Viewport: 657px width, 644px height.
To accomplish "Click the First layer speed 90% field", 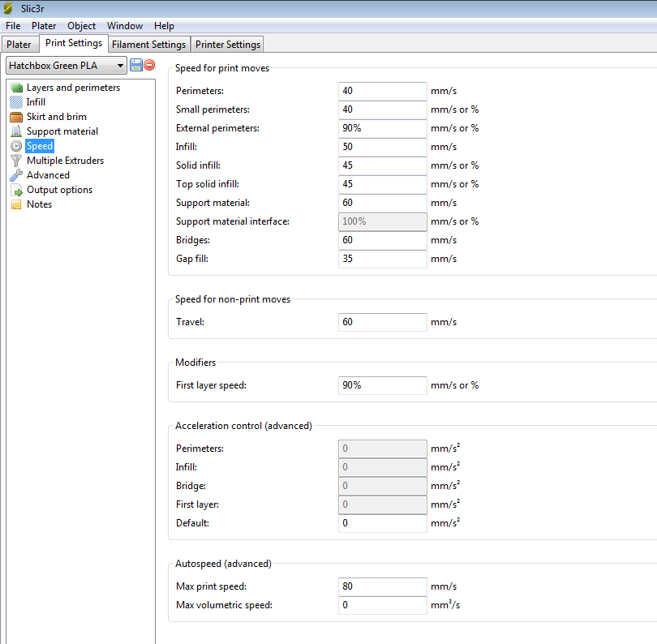I will point(383,385).
